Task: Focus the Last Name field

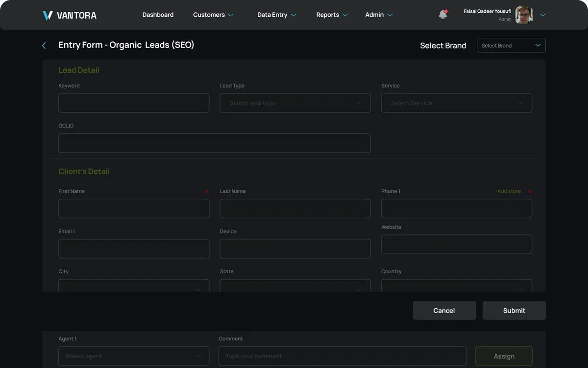Action: [295, 209]
